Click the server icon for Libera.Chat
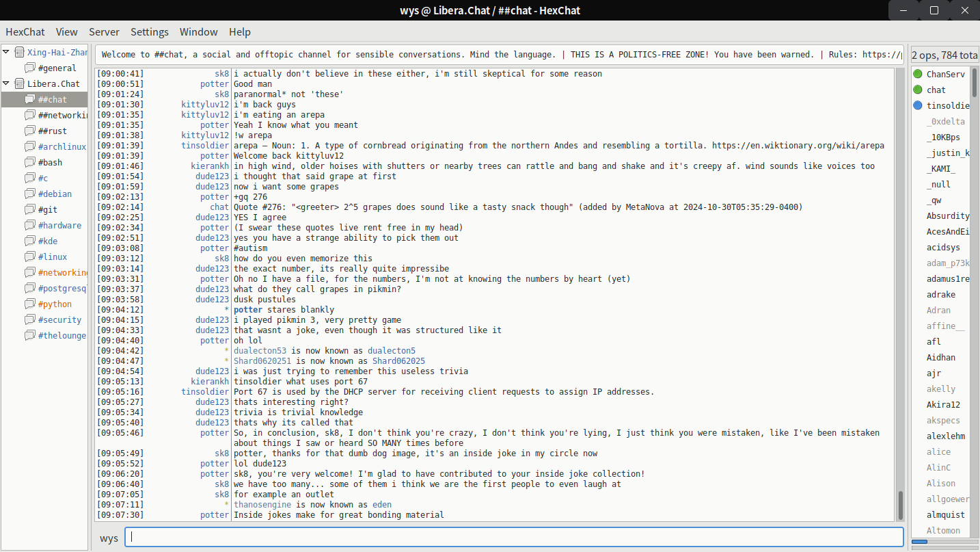The height and width of the screenshot is (552, 980). point(19,84)
